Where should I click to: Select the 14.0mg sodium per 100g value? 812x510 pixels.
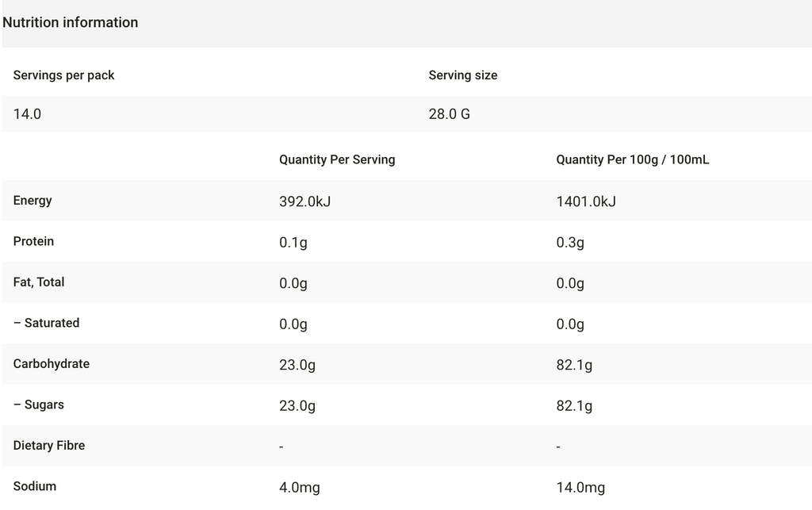580,487
